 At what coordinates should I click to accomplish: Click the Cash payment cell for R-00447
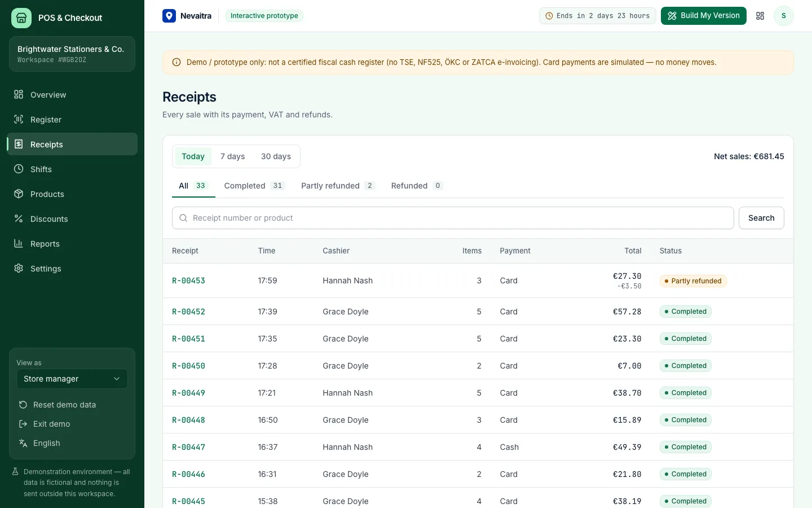coord(509,447)
